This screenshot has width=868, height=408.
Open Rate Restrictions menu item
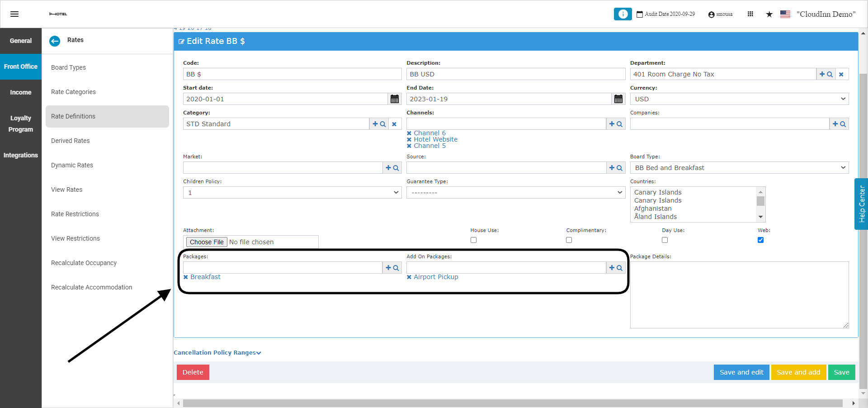pos(107,214)
